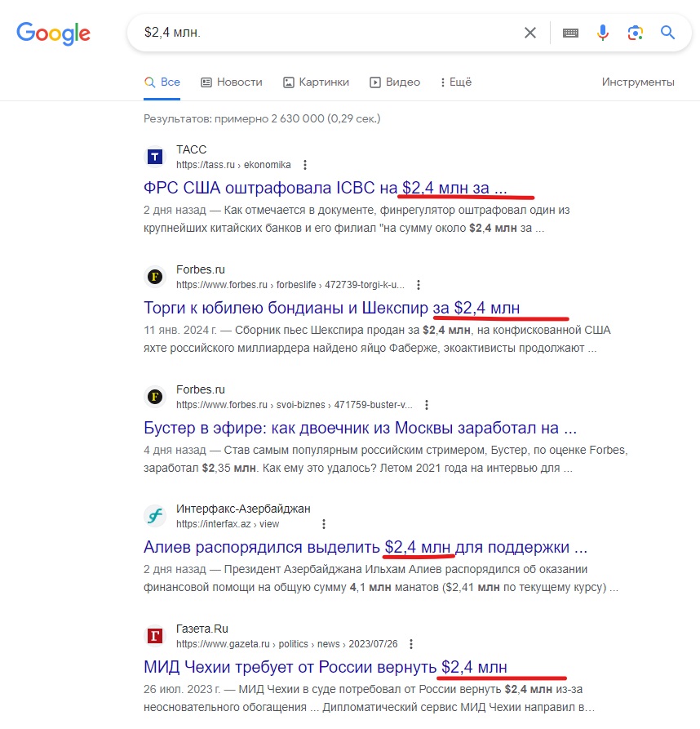Open 'Бустер в эфире' result
The height and width of the screenshot is (729, 700).
(360, 428)
